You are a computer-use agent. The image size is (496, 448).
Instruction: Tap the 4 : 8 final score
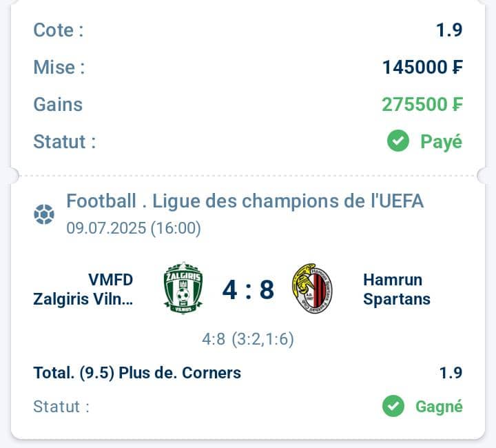coord(248,289)
